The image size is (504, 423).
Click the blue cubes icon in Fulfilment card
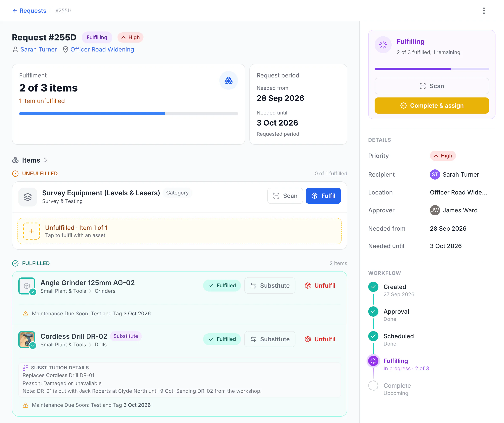point(228,80)
